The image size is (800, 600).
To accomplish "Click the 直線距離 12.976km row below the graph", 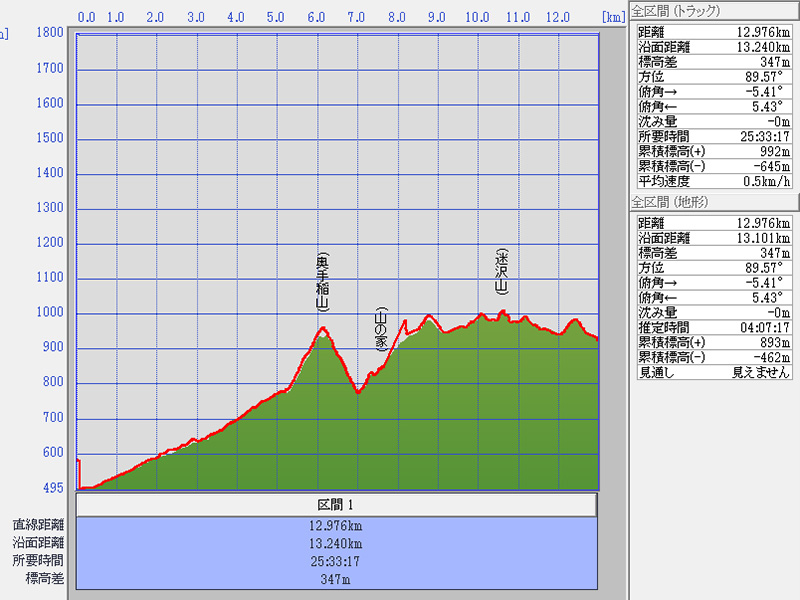I will click(x=336, y=525).
